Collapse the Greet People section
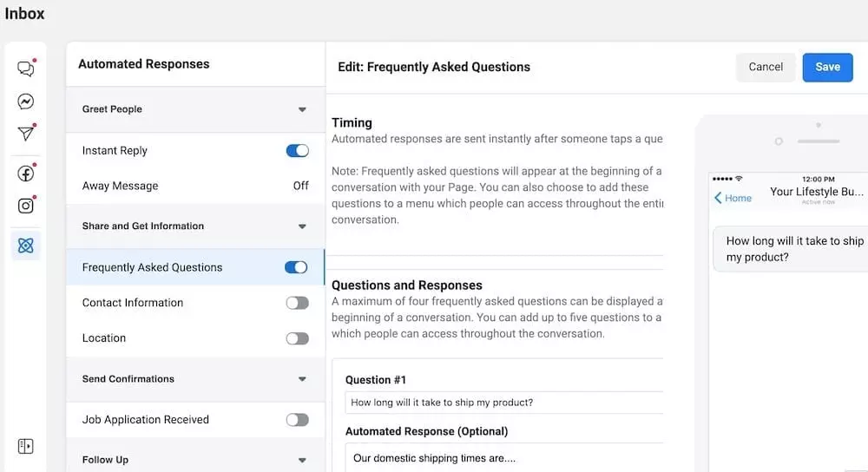The image size is (868, 472). coord(302,110)
